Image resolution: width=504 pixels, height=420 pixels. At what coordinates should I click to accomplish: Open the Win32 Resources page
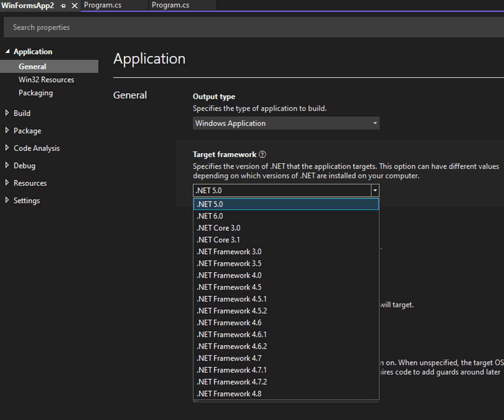pyautogui.click(x=46, y=79)
